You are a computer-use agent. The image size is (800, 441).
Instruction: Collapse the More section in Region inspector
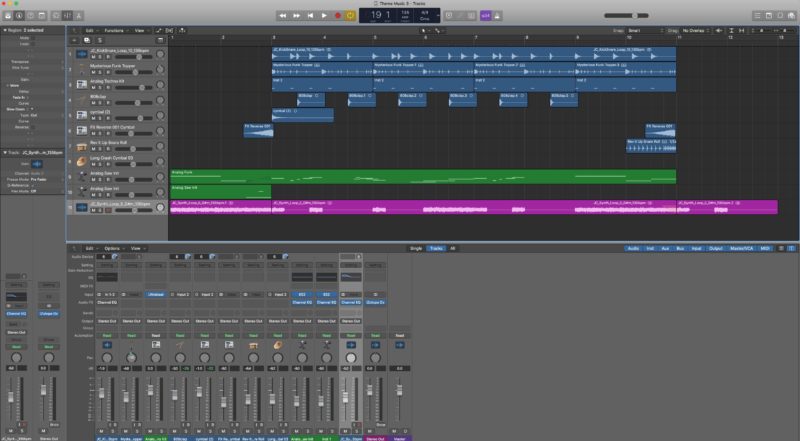click(8, 86)
